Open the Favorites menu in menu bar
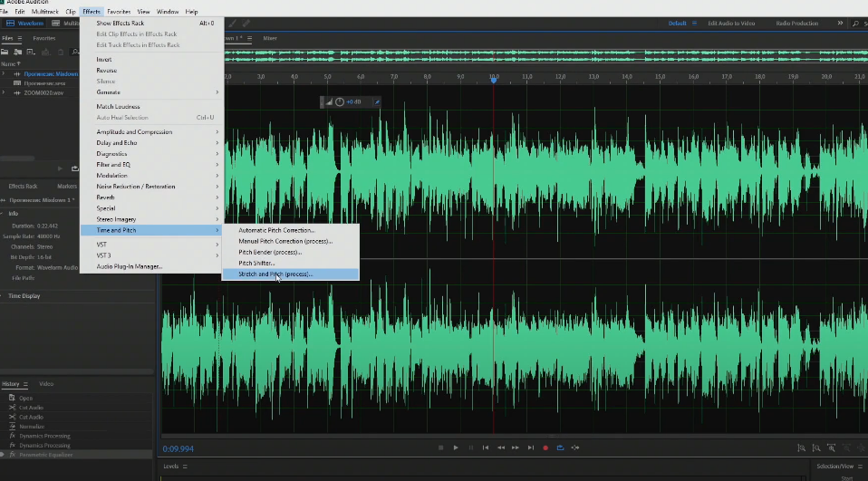 point(119,12)
